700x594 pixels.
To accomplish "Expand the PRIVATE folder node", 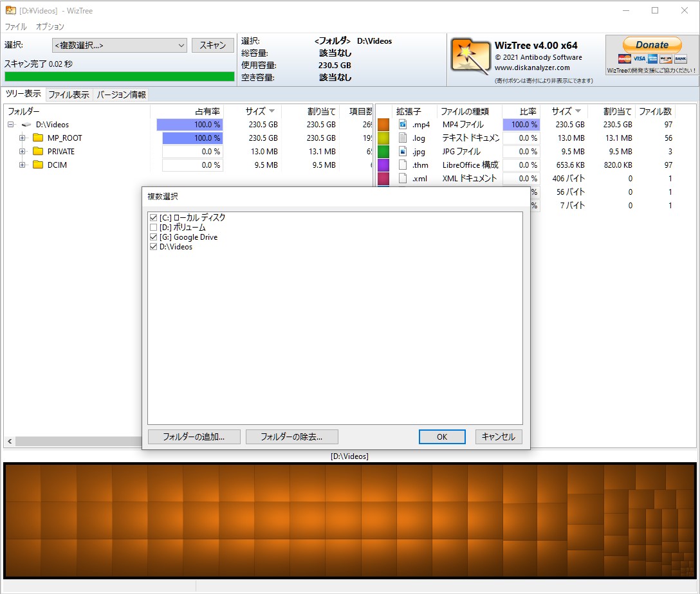I will click(x=22, y=151).
